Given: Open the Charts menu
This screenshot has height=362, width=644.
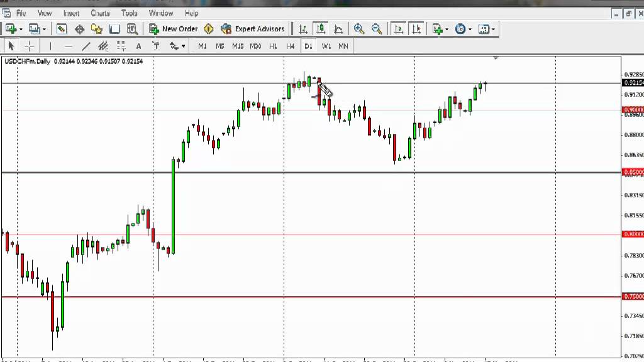Looking at the screenshot, I should point(100,13).
